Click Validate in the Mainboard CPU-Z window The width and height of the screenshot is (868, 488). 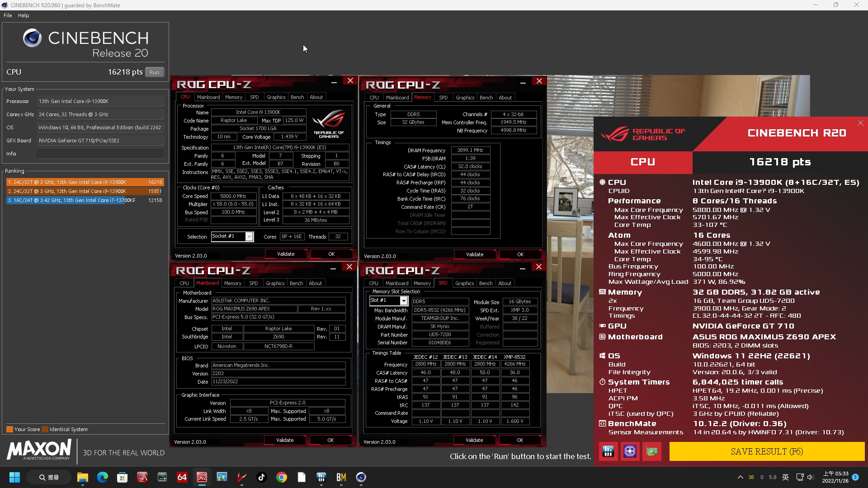285,440
